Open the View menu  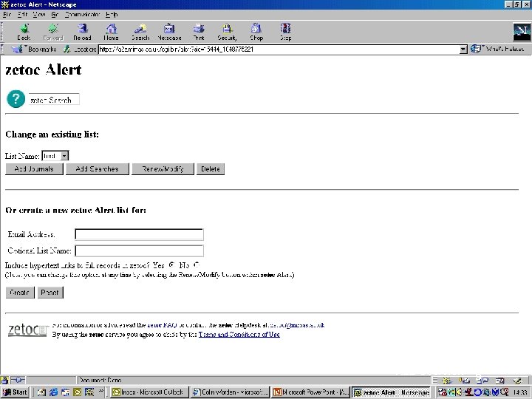(39, 15)
